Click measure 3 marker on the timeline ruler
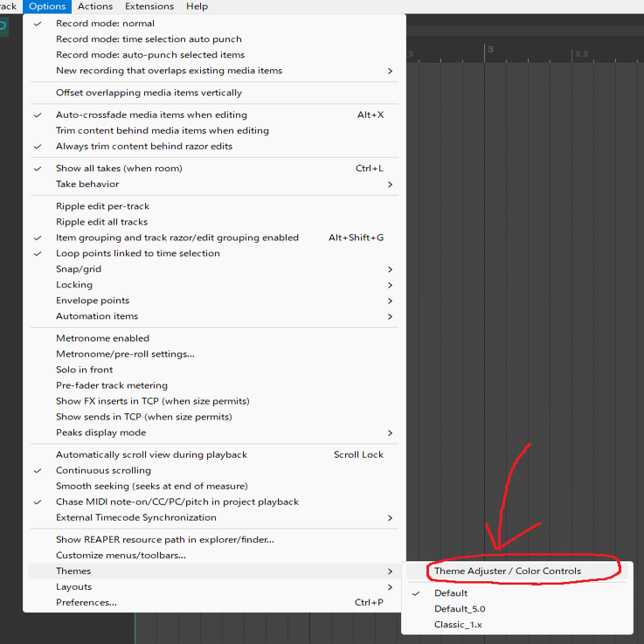 (x=490, y=50)
